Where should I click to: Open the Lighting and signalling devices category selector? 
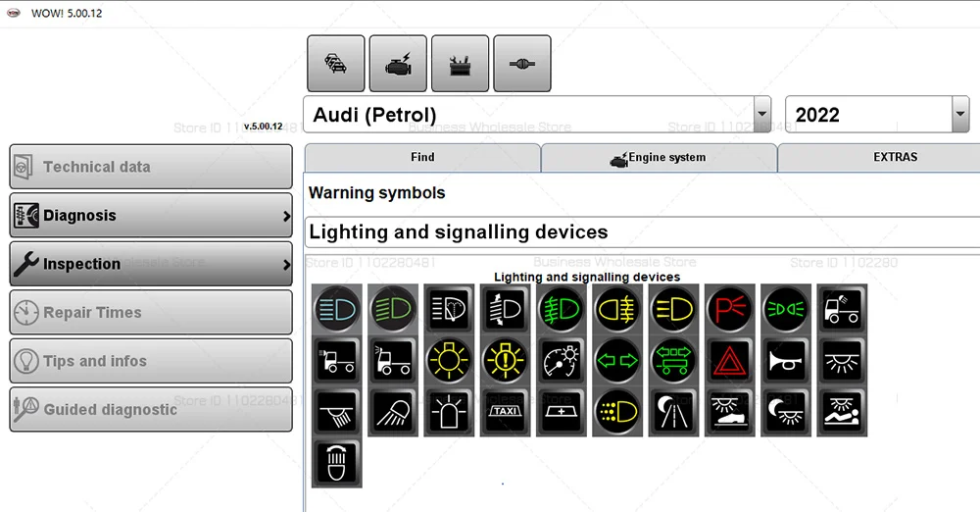(642, 232)
